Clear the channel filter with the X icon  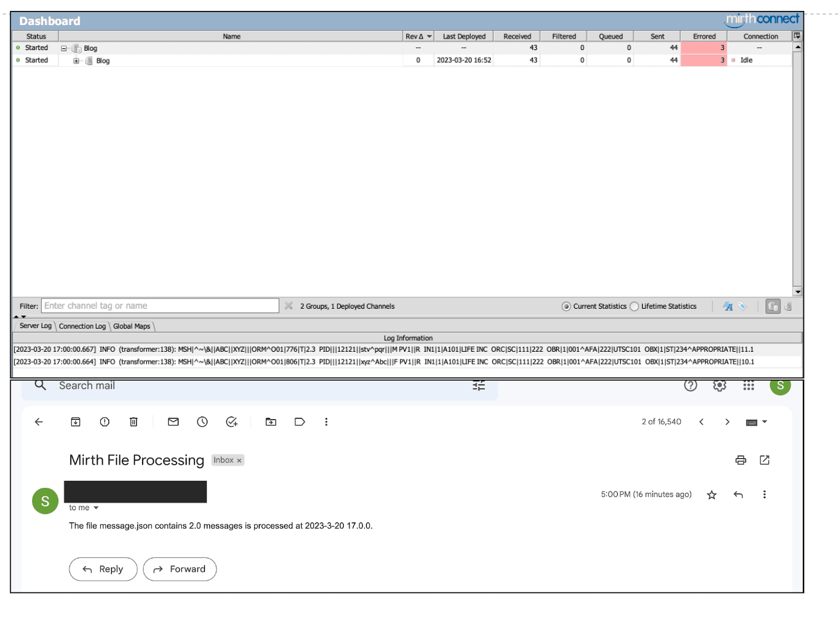(x=289, y=306)
